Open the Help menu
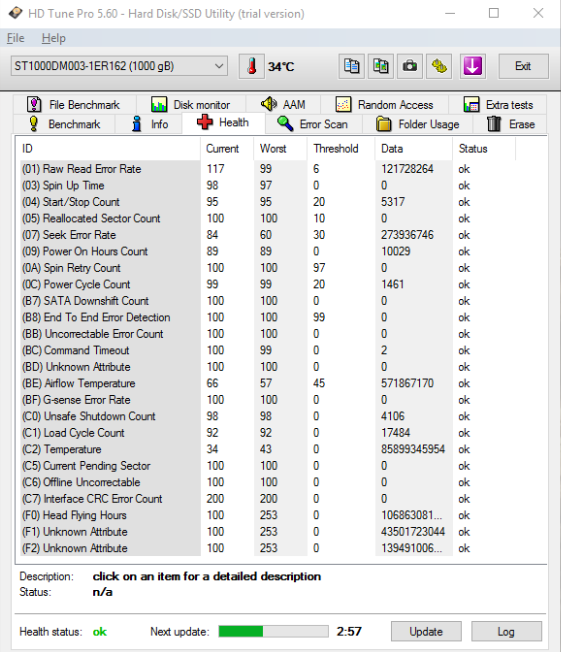This screenshot has height=652, width=561. click(x=54, y=38)
